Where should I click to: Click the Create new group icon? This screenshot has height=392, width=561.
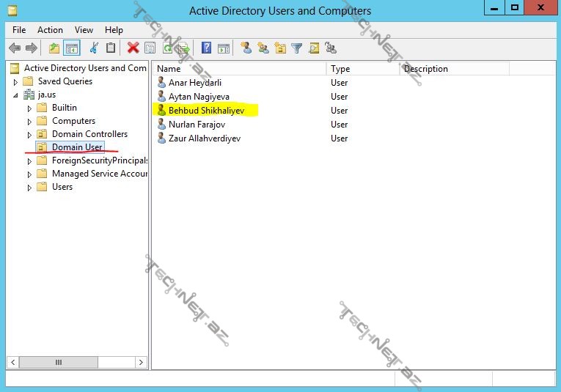(263, 48)
